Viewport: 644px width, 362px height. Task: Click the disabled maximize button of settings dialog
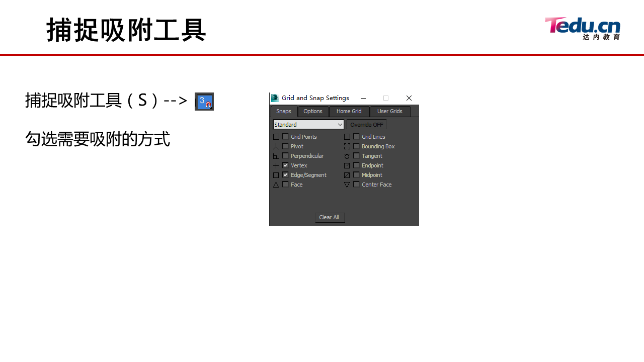(x=386, y=98)
